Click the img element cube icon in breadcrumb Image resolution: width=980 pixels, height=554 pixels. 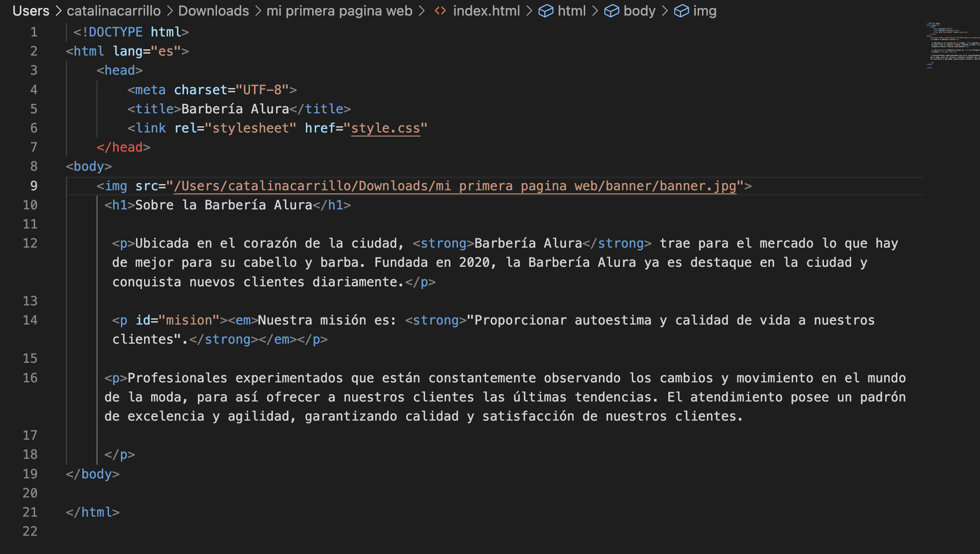682,11
